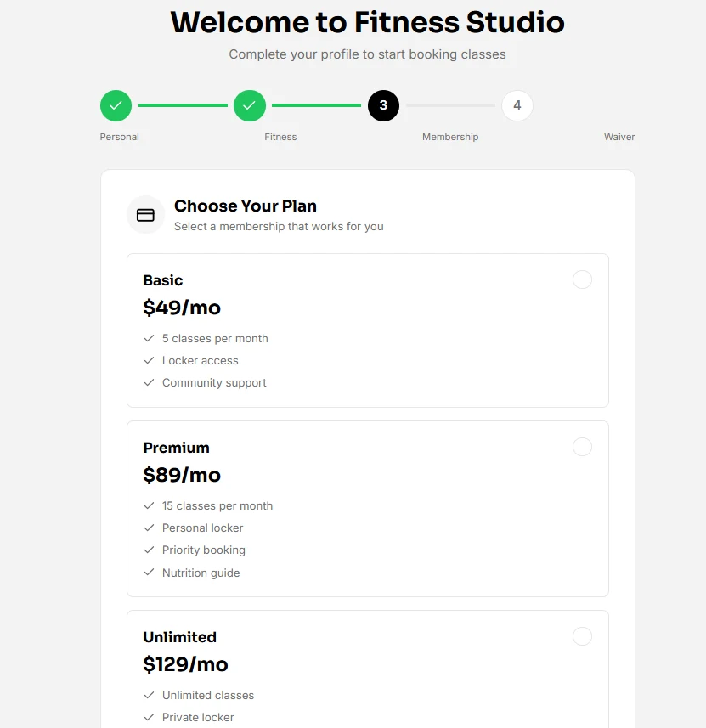Image resolution: width=706 pixels, height=728 pixels.
Task: Click the checkmark next to Unlimited classes
Action: pos(150,695)
